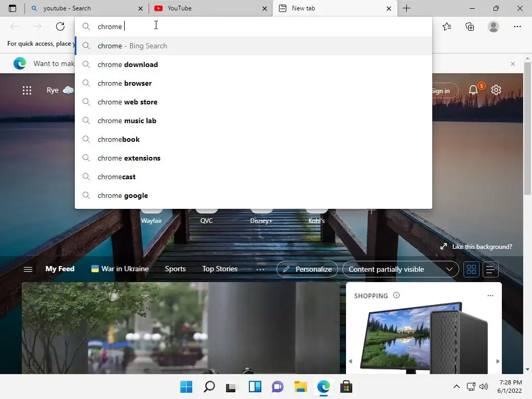
Task: Open Widgets panel on taskbar
Action: pos(255,387)
